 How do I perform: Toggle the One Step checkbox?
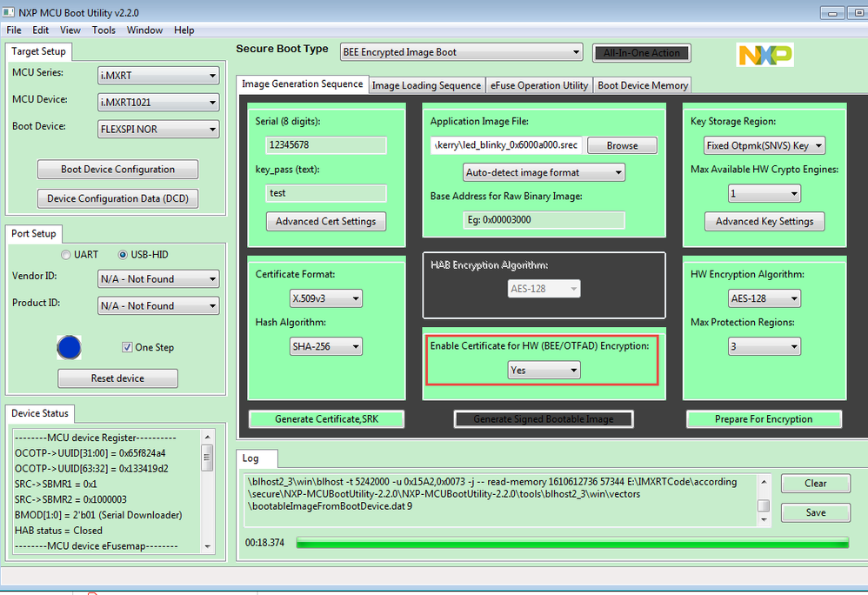126,347
